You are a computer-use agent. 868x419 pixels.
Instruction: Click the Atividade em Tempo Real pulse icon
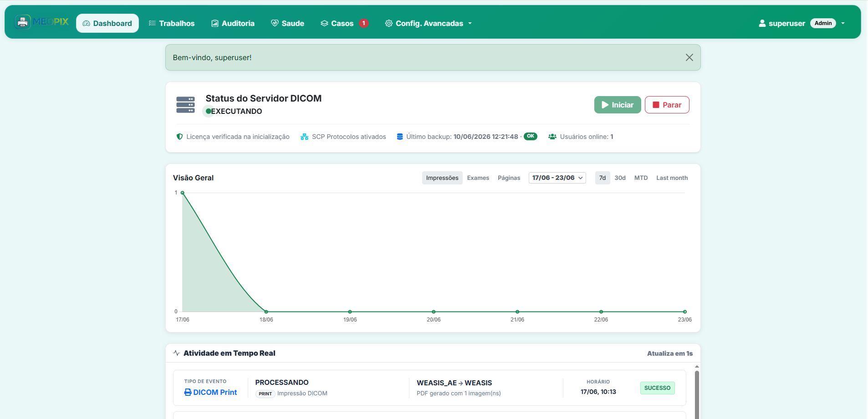coord(177,353)
